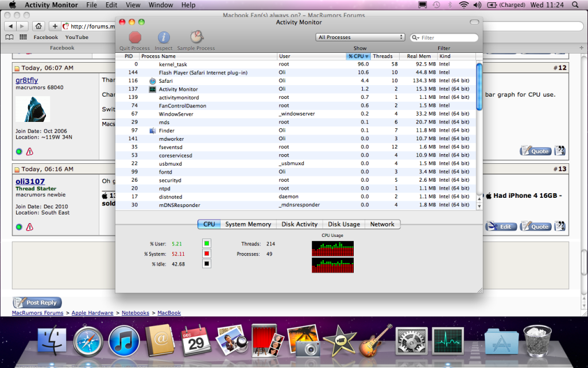
Task: Click Quote button on post #12
Action: [536, 151]
